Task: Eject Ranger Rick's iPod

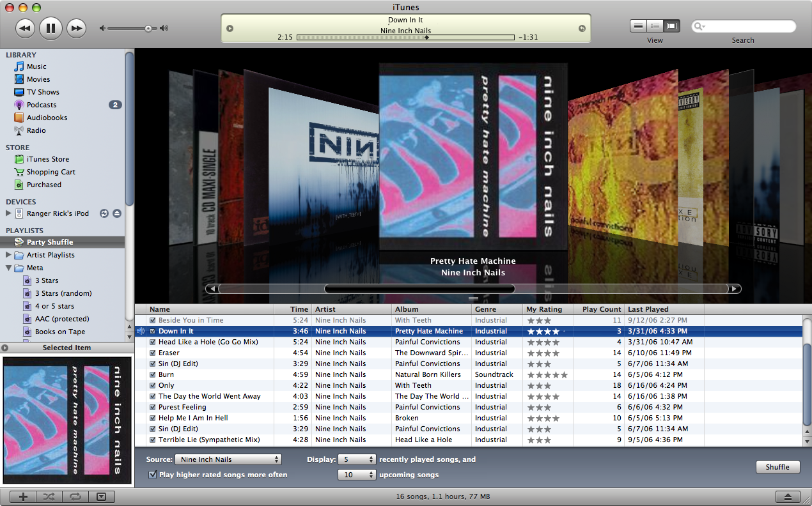Action: coord(116,213)
